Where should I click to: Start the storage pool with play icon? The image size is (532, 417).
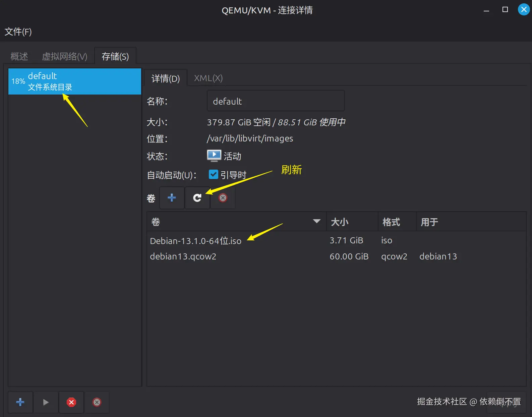[46, 402]
